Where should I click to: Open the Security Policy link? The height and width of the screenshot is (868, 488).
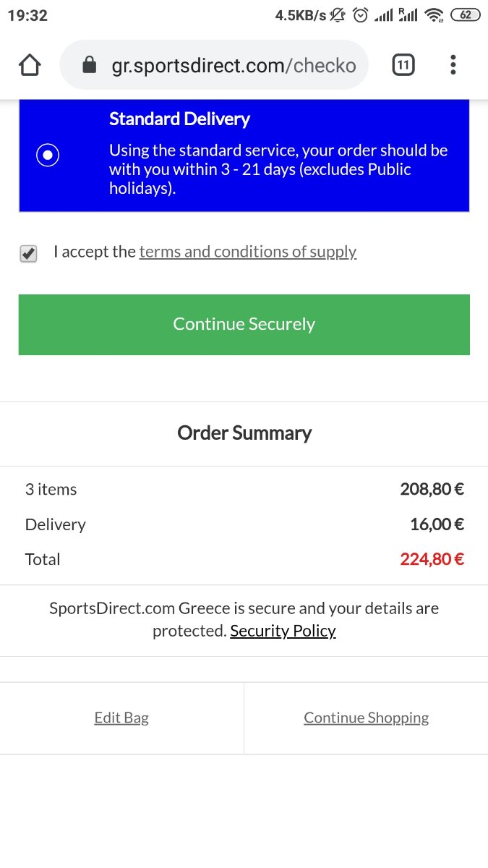pos(283,631)
